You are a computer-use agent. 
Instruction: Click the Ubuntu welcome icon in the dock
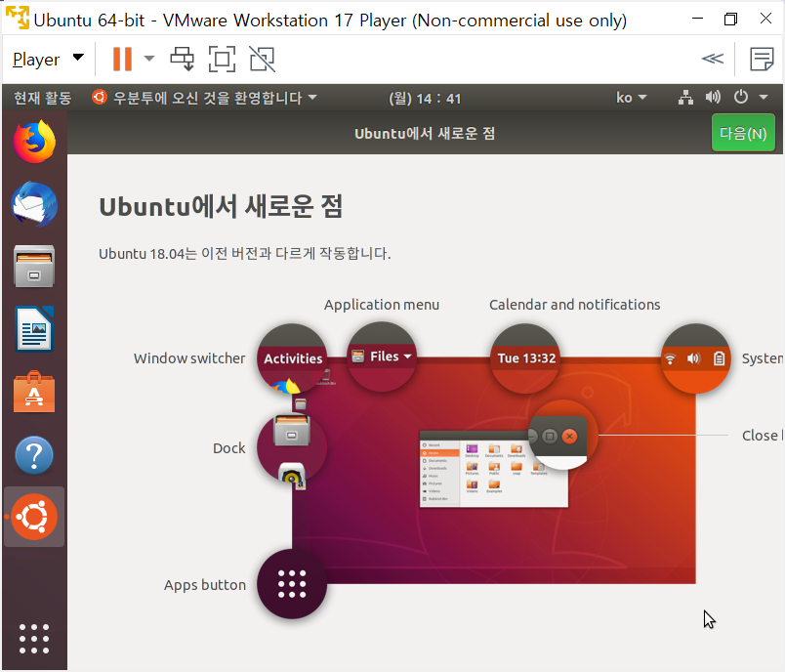34,517
